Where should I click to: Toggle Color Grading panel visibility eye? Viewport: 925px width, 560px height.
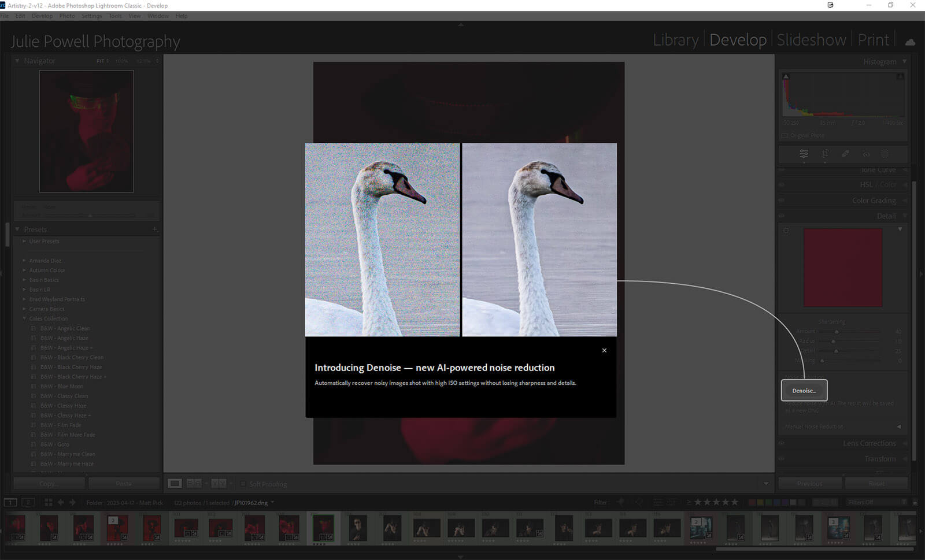pyautogui.click(x=782, y=201)
